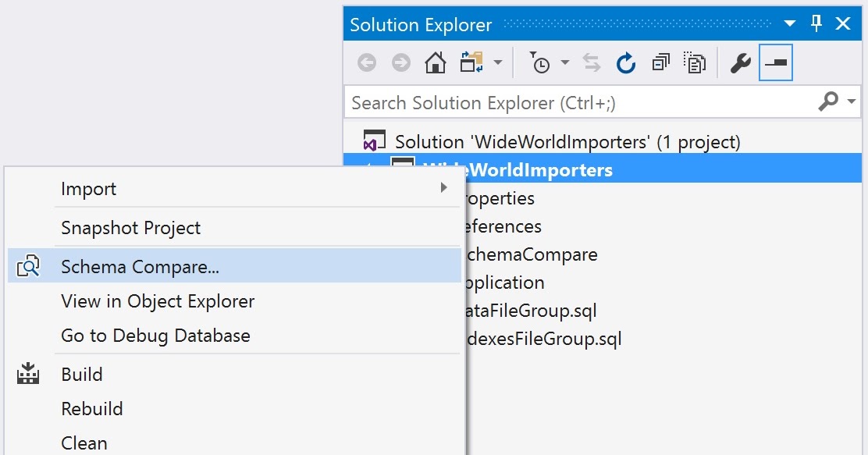868x455 pixels.
Task: Expand the Import submenu arrow
Action: [444, 187]
